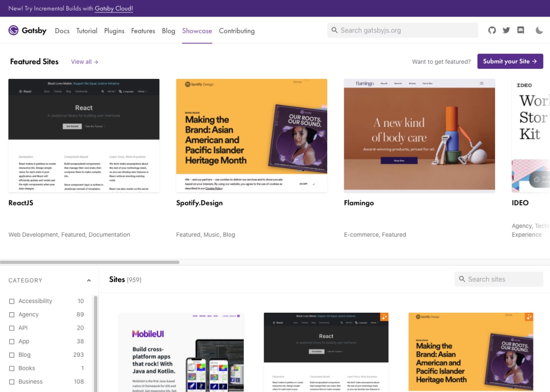Check the Accessibility category checkbox
This screenshot has width=550, height=392.
12,301
